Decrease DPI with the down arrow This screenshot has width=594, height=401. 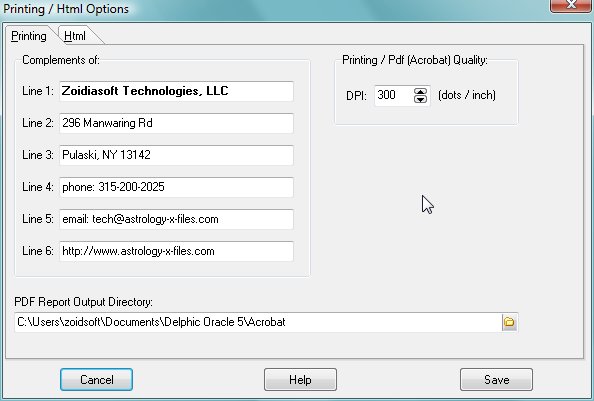[420, 99]
